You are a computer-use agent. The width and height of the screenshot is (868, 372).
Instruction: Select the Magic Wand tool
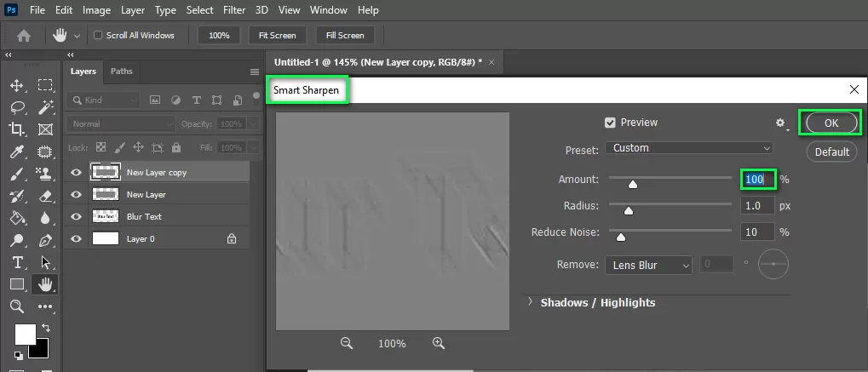pos(45,107)
